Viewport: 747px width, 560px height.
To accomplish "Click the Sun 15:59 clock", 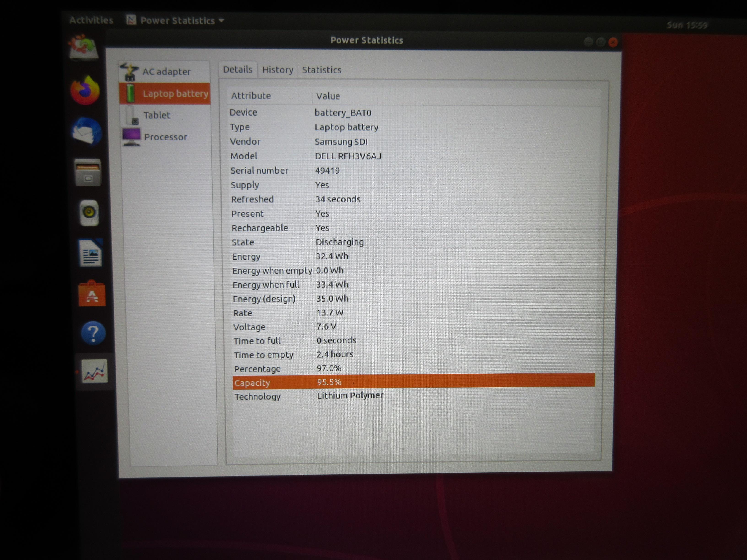I will coord(687,25).
